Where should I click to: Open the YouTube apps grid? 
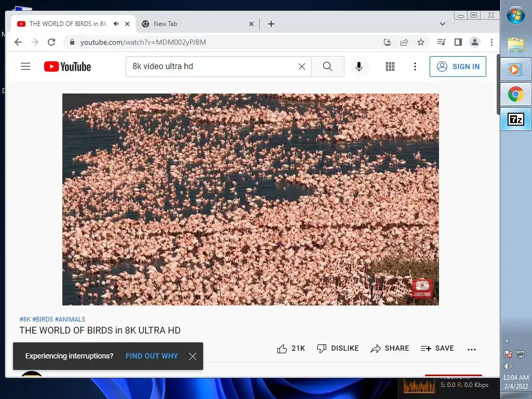pyautogui.click(x=390, y=66)
